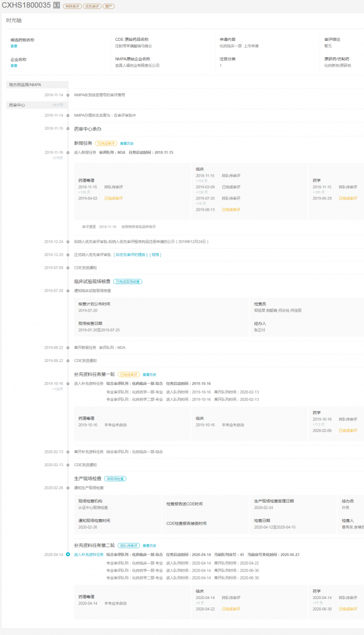The width and height of the screenshot is (364, 635).
Task: Click the 2019-08-22 CDE发送通知 timeline dot
Action: point(68,361)
